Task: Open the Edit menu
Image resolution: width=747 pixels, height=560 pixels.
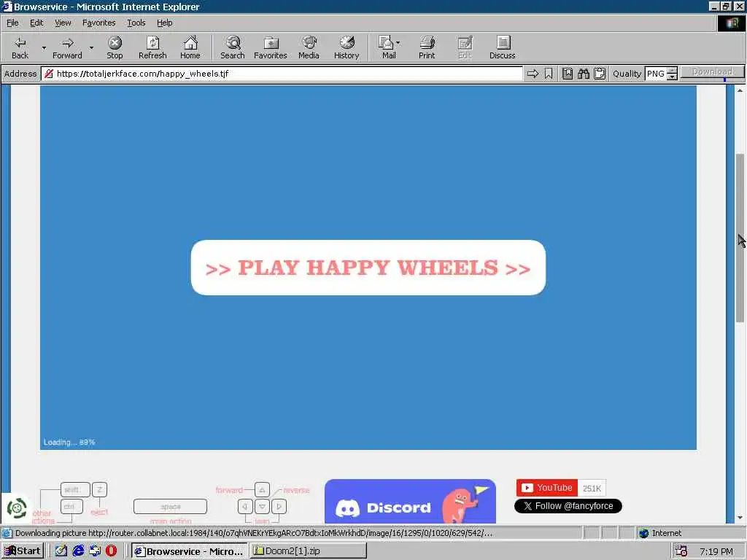Action: [x=36, y=23]
